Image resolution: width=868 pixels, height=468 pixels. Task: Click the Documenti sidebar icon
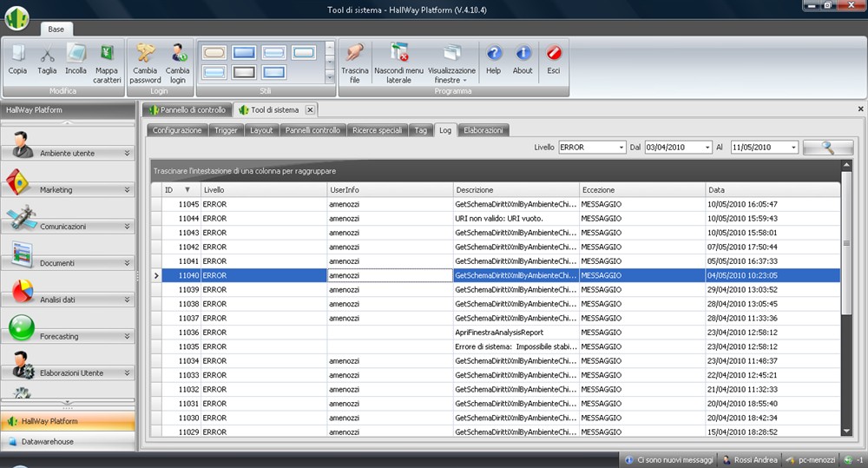[23, 254]
